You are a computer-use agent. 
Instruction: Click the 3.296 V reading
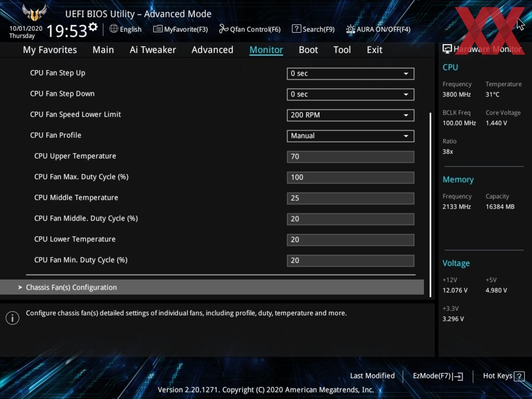(x=453, y=319)
